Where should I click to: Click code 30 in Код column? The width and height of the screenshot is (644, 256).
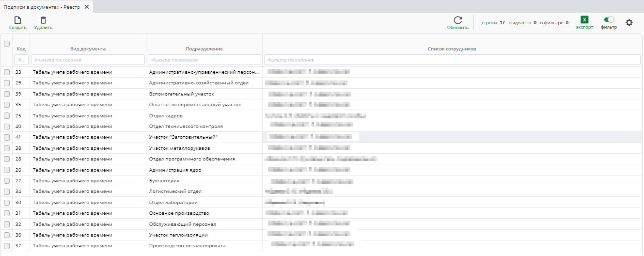pyautogui.click(x=18, y=203)
